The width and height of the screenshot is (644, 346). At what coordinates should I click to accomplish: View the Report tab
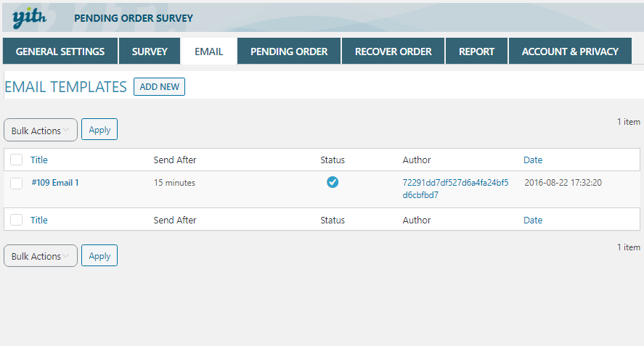tap(476, 52)
